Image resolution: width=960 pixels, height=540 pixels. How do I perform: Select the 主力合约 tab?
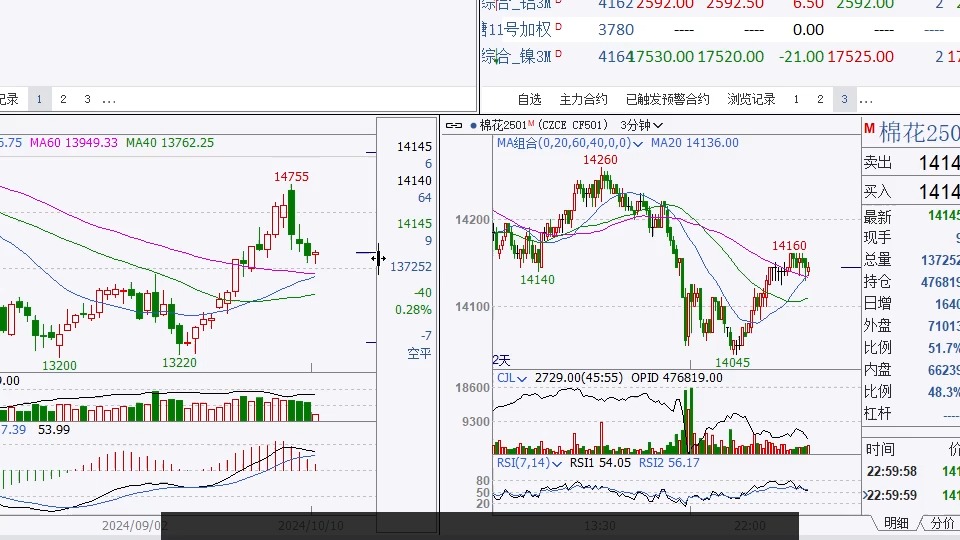pyautogui.click(x=583, y=99)
